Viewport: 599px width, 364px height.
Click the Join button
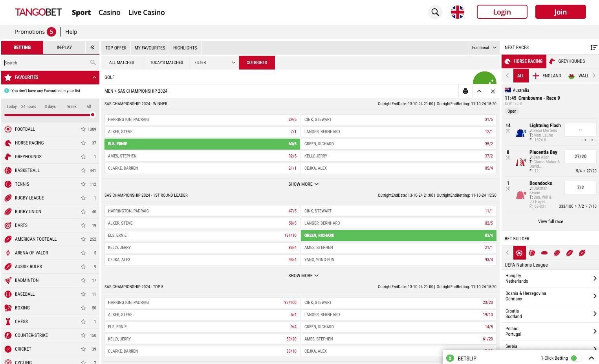coord(561,12)
